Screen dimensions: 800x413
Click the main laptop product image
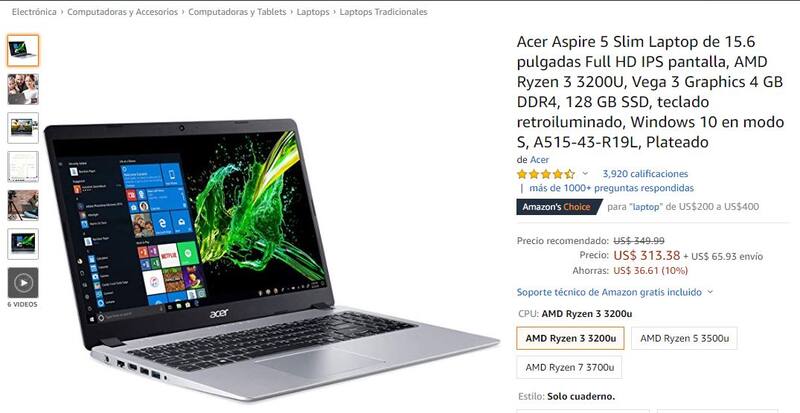pyautogui.click(x=271, y=259)
